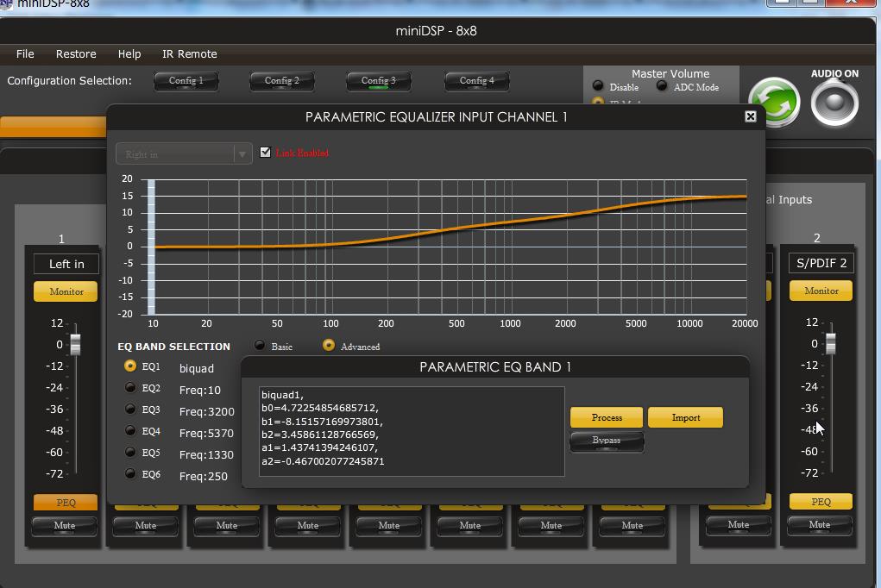Viewport: 881px width, 588px height.
Task: Click the Freq:3200 label for EQ3
Action: [x=207, y=411]
